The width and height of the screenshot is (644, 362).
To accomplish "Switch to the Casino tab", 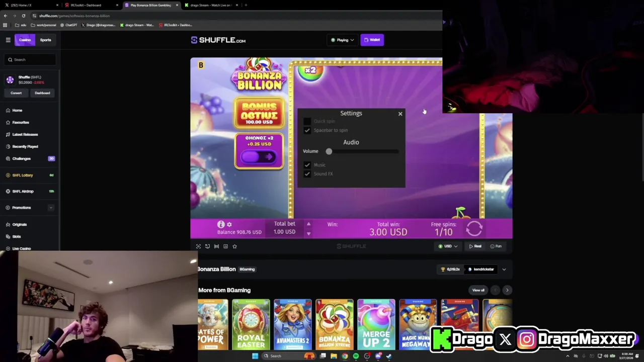I will point(25,40).
